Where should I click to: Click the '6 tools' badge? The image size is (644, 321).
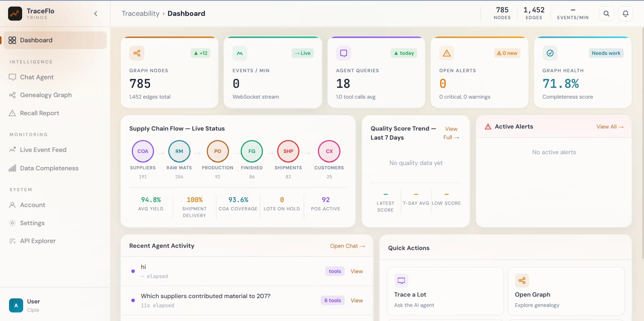click(x=332, y=300)
